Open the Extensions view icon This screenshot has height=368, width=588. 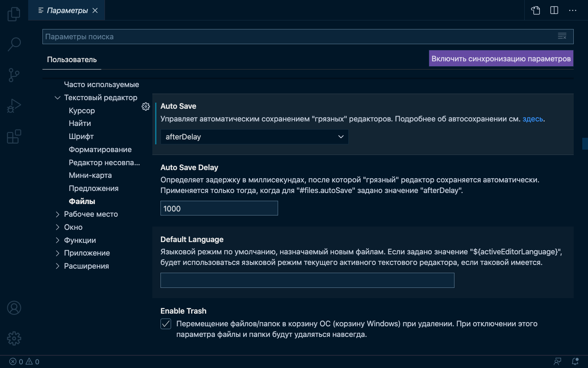(14, 137)
